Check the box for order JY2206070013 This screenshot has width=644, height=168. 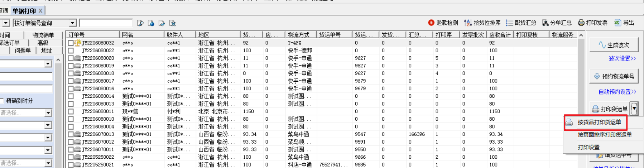pyautogui.click(x=71, y=134)
